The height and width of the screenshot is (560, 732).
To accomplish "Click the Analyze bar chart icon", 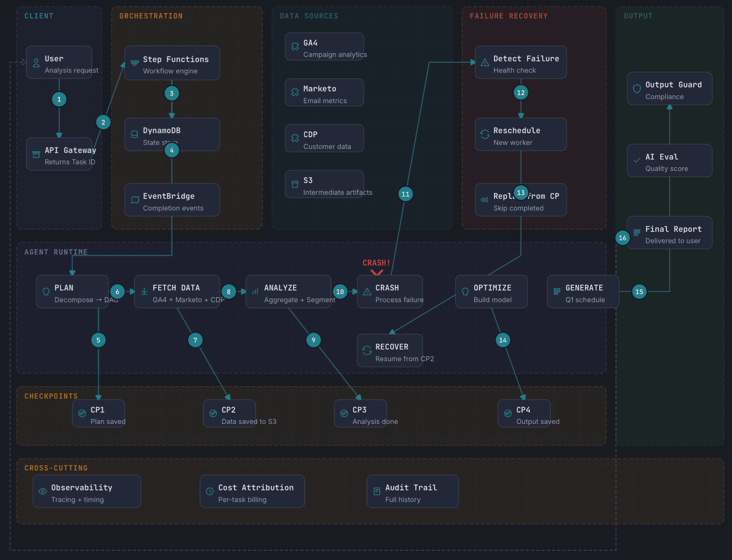I will tap(255, 292).
